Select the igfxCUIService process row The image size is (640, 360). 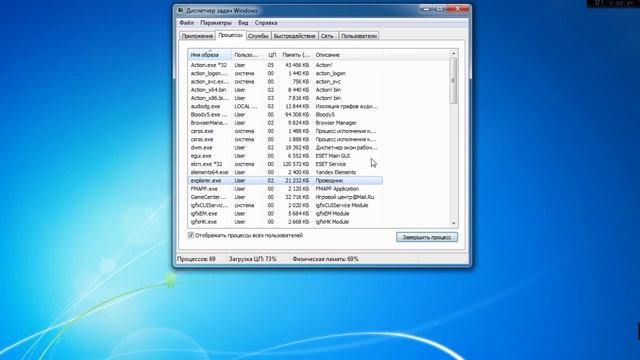(x=285, y=205)
